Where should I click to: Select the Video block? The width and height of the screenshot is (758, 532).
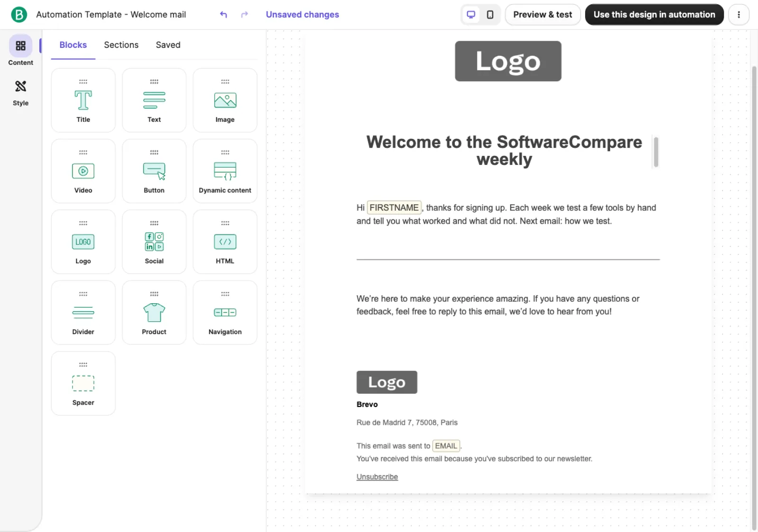pyautogui.click(x=83, y=171)
